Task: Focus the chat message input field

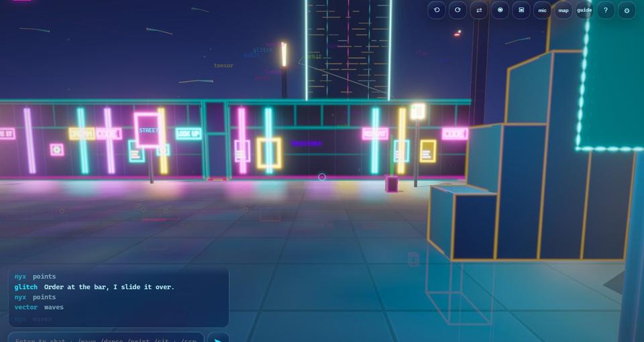Action: 106,337
